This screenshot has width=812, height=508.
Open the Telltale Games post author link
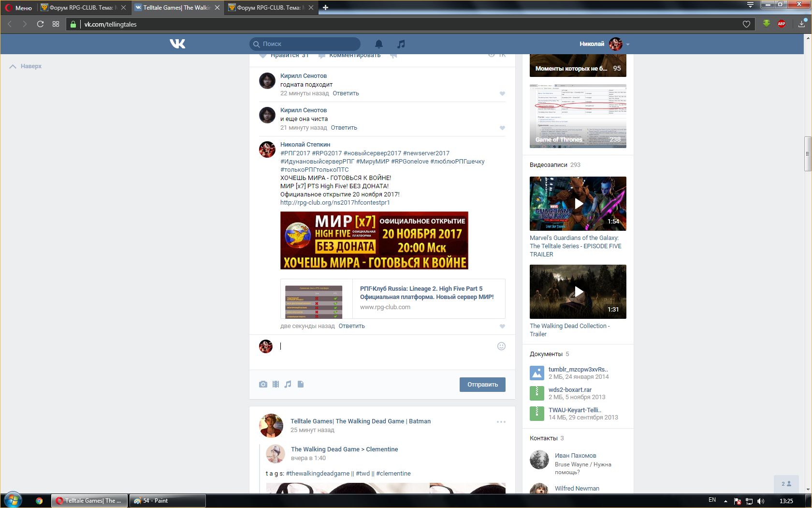pos(361,421)
